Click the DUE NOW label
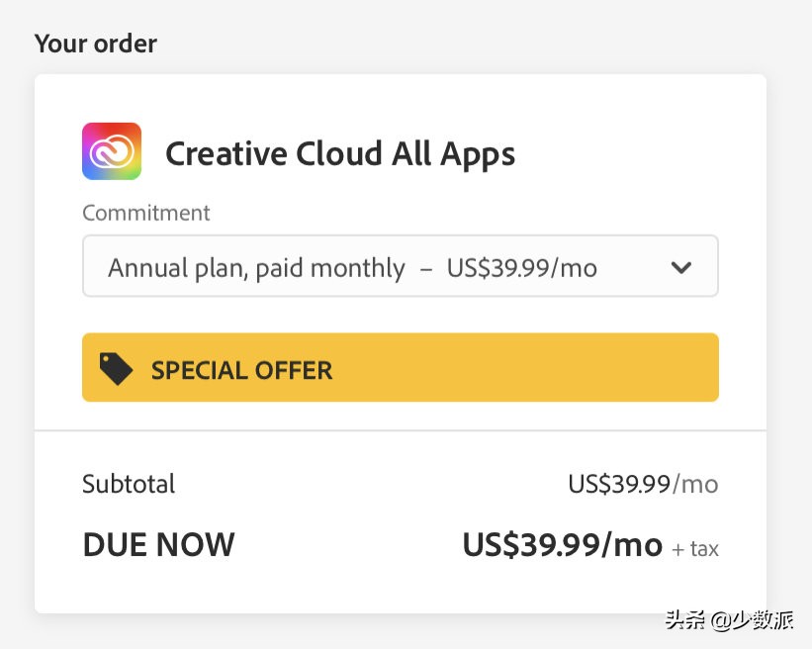Screen dimensions: 812x649 pyautogui.click(x=158, y=544)
